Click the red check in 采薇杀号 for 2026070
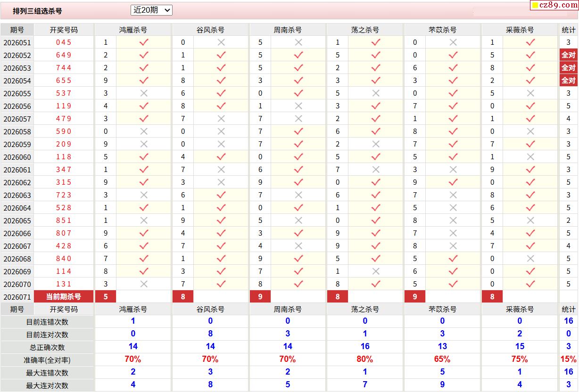The height and width of the screenshot is (392, 579). tap(530, 284)
